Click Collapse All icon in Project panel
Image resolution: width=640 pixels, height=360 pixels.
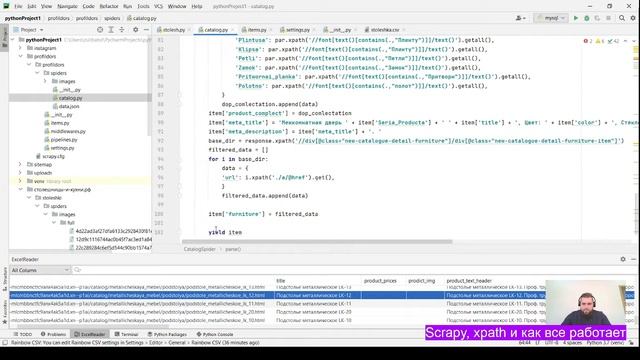[x=122, y=30]
